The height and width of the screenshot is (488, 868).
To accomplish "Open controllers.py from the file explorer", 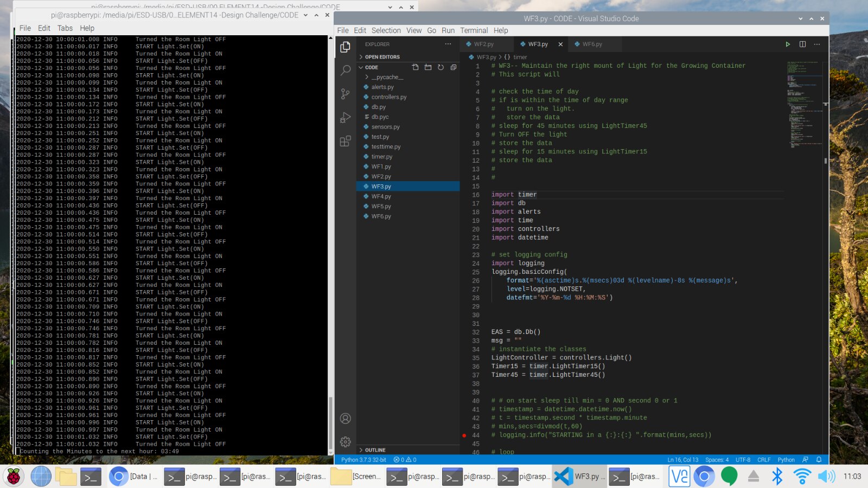I will [x=388, y=97].
